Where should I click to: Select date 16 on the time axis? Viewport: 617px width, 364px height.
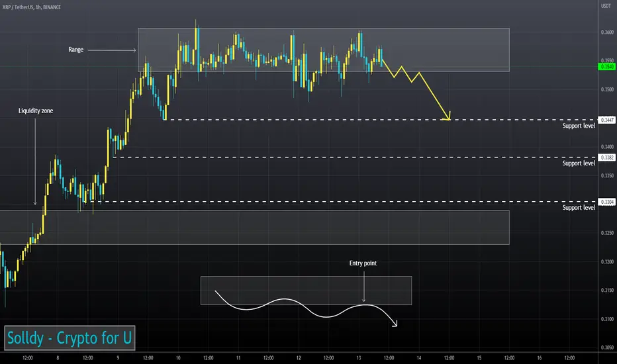pyautogui.click(x=540, y=358)
